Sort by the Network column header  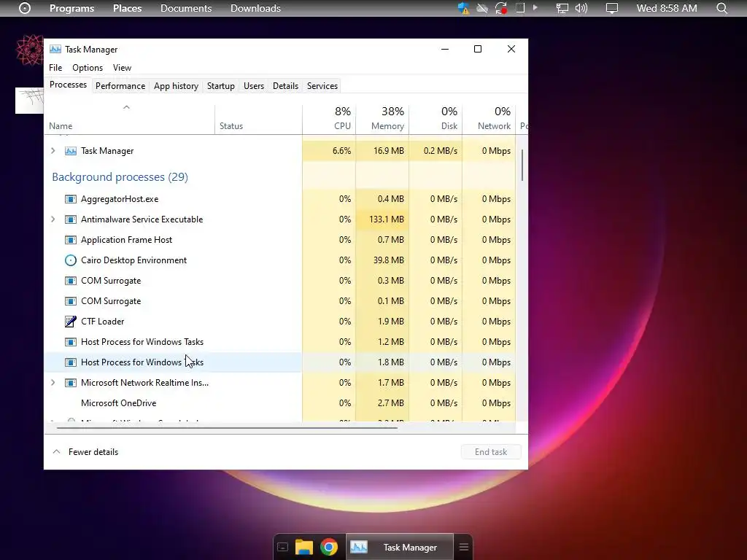point(489,119)
